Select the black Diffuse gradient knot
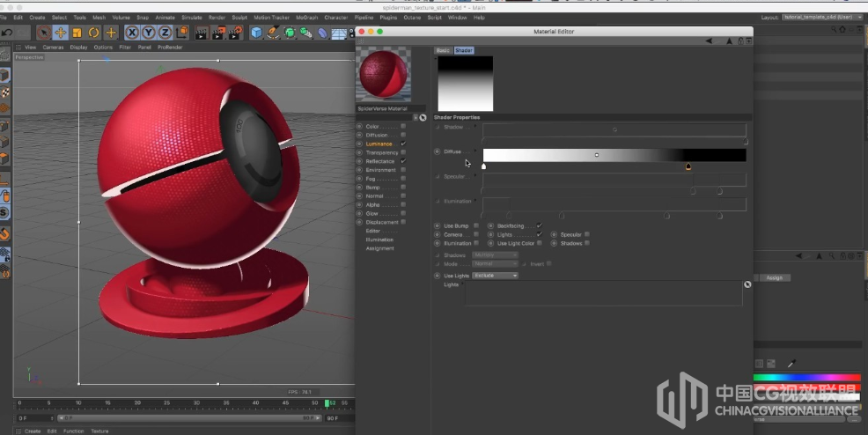Screen dimensions: 868x435 688,166
